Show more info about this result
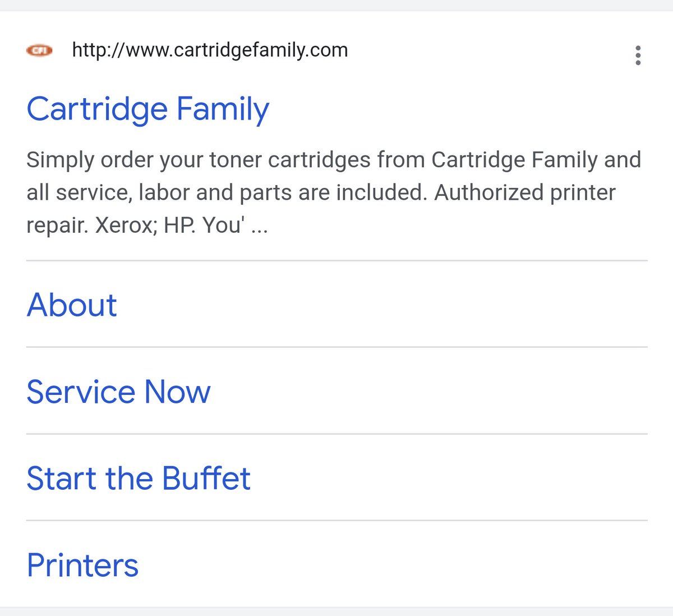Image resolution: width=673 pixels, height=616 pixels. point(638,56)
